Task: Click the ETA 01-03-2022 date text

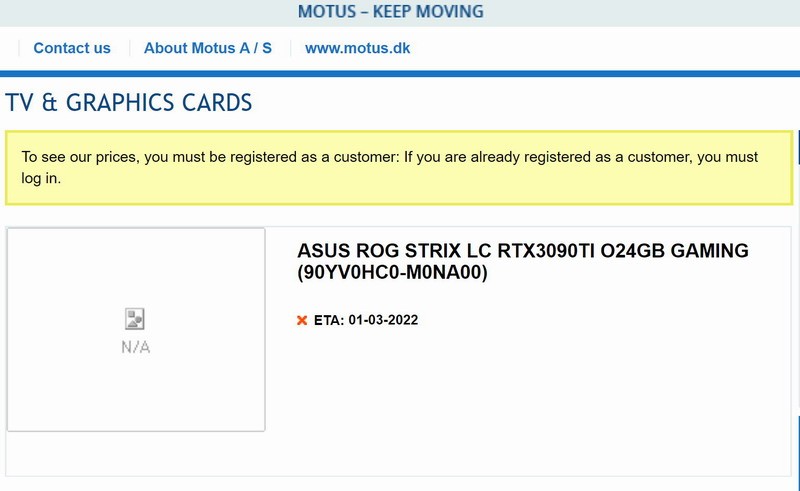Action: 383,320
